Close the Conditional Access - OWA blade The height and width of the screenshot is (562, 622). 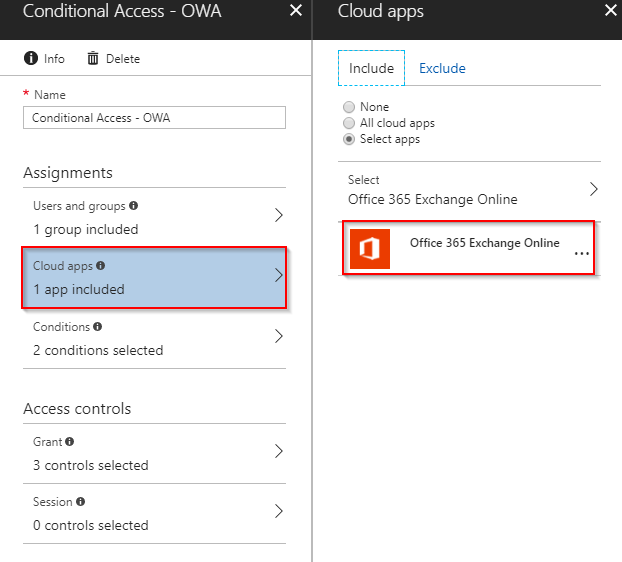pos(296,10)
